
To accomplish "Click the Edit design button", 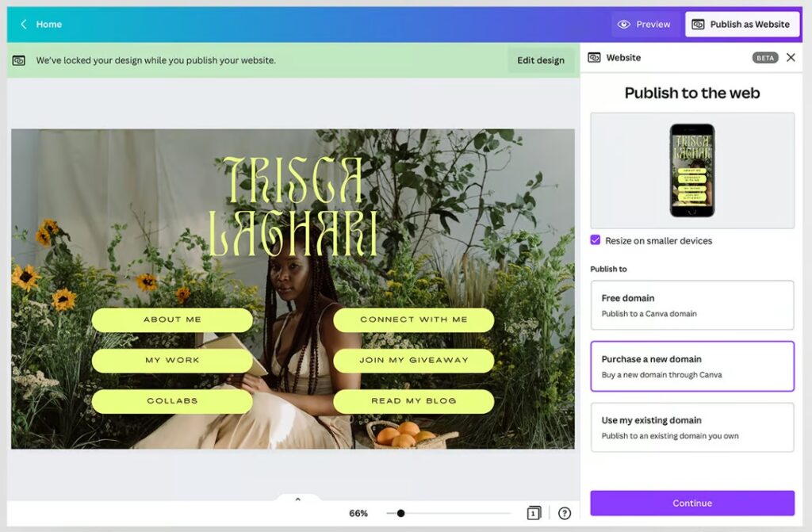I will coord(542,59).
